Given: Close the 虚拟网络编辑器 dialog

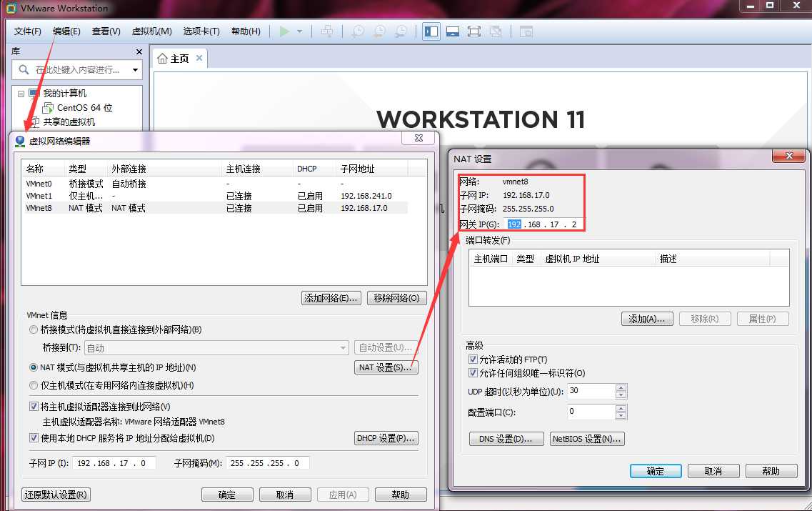Looking at the screenshot, I should coord(418,139).
